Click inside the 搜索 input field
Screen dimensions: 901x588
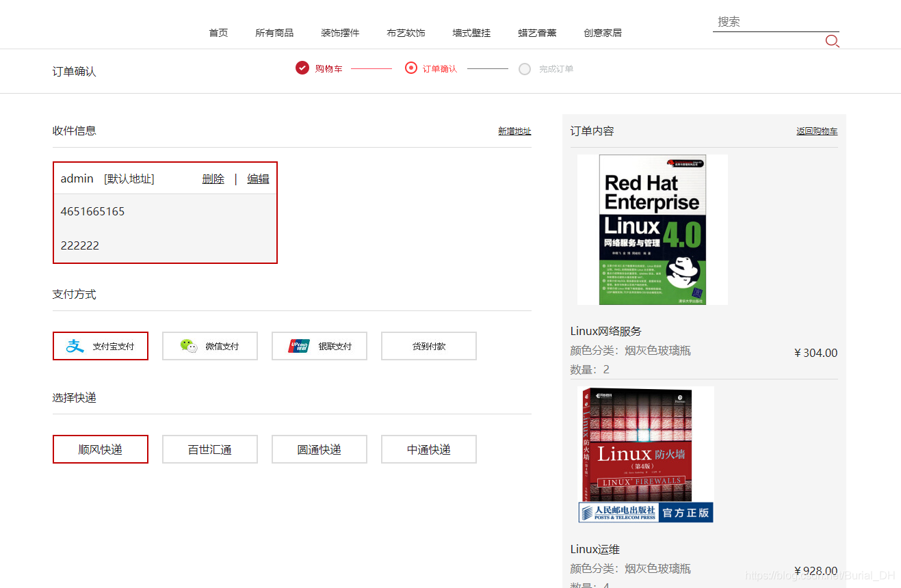pyautogui.click(x=776, y=22)
